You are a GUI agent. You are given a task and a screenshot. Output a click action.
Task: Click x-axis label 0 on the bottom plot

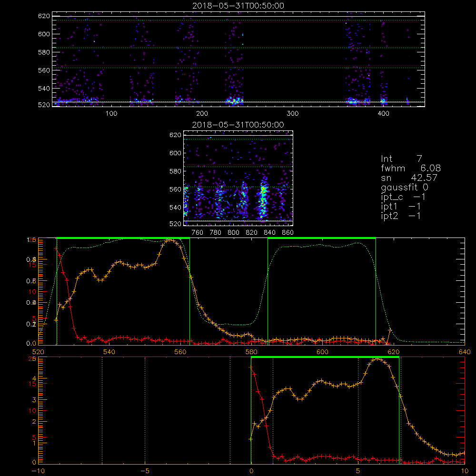[x=251, y=471]
